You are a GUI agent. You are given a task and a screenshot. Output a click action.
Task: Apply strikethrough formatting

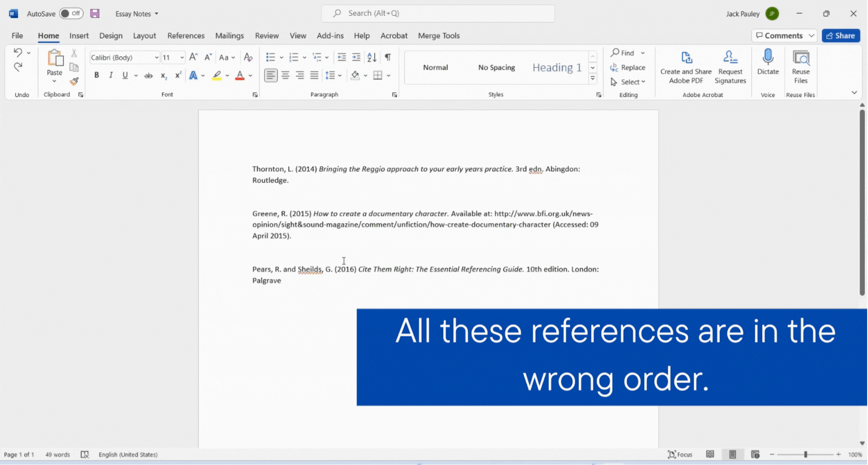(x=148, y=75)
